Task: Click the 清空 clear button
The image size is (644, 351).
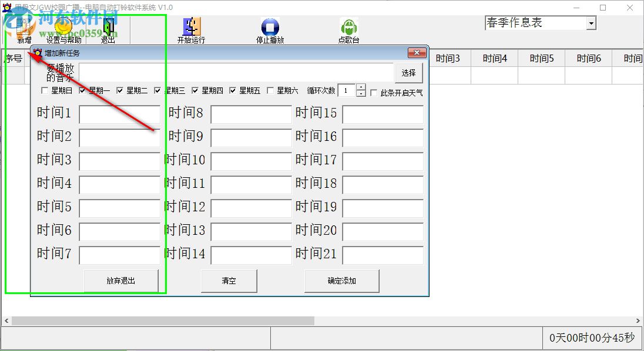Action: coord(229,281)
